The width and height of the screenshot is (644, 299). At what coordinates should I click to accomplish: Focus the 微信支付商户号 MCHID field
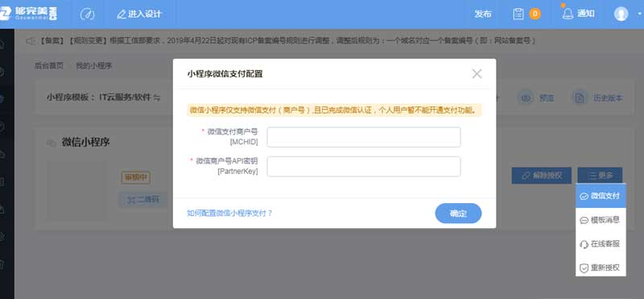tap(364, 137)
